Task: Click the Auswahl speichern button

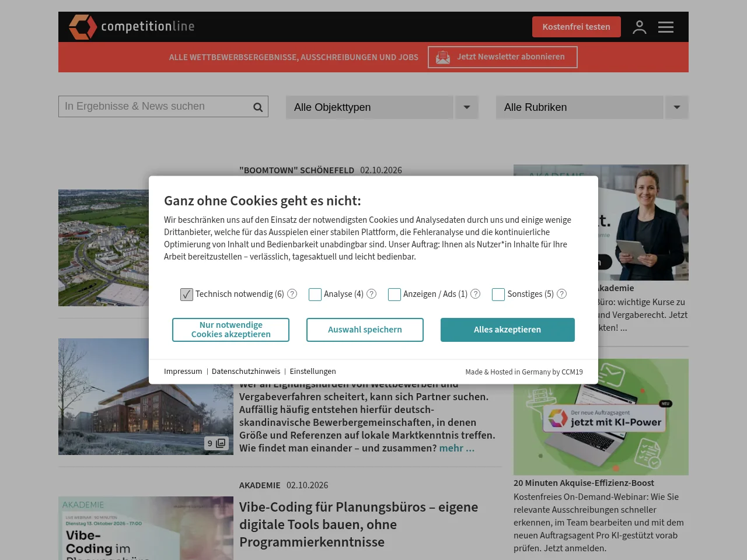Action: click(x=365, y=330)
